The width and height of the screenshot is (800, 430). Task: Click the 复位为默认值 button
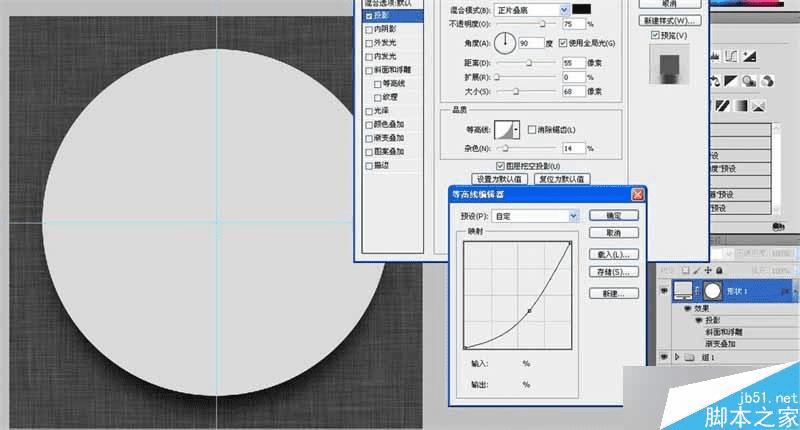tap(562, 179)
